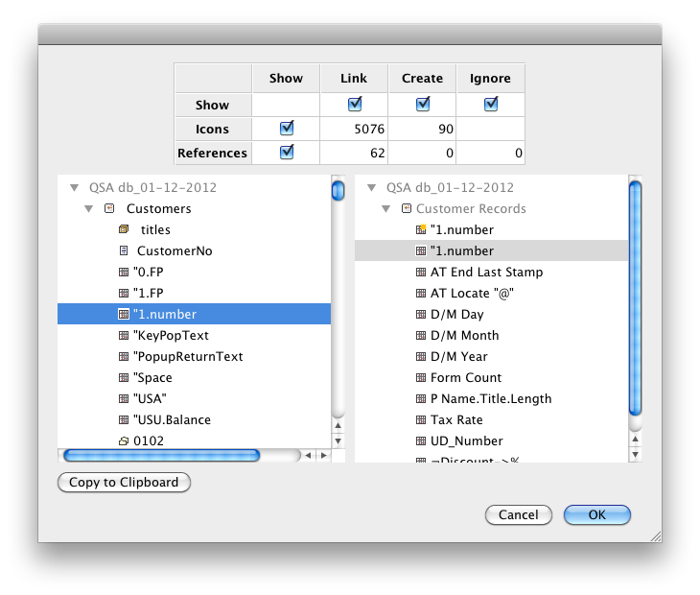Viewport: 700px width, 595px height.
Task: Select "PopupReturnText in the left list
Action: (188, 357)
